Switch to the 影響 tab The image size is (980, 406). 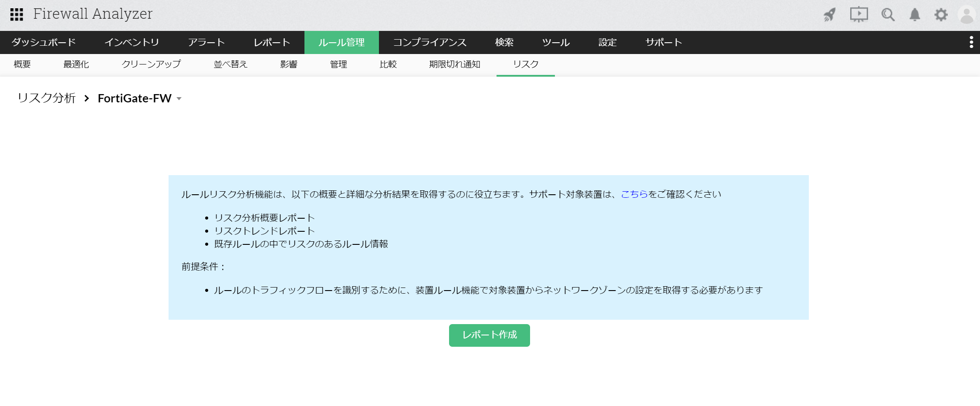point(289,64)
